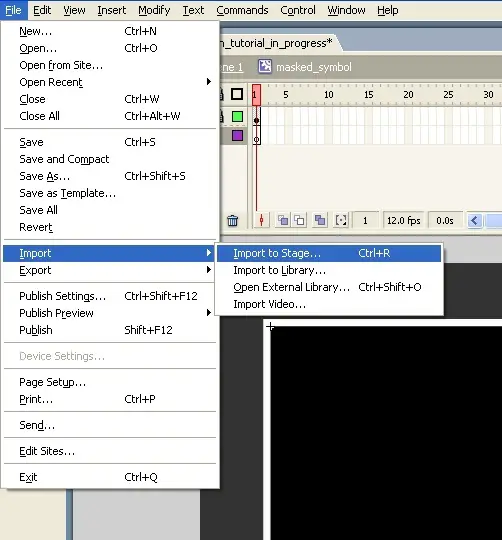Viewport: 502px width, 540px height.
Task: Click the 12.0 fps frame rate field
Action: (404, 220)
